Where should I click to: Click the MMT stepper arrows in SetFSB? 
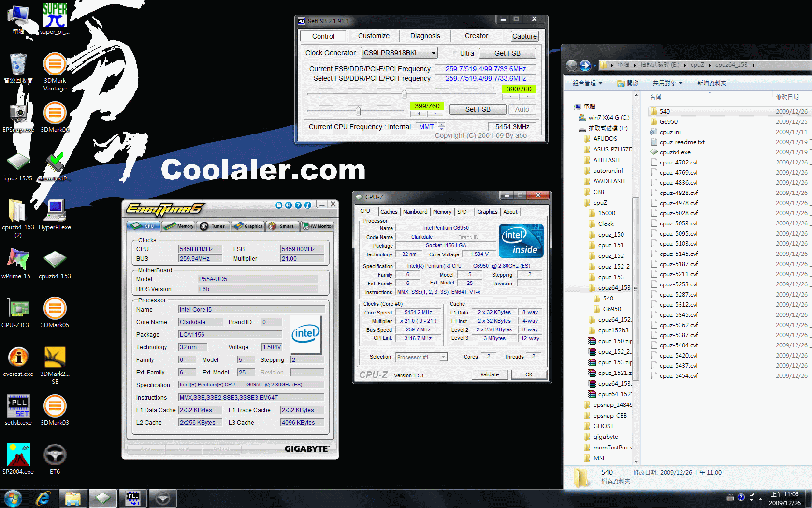click(x=441, y=127)
